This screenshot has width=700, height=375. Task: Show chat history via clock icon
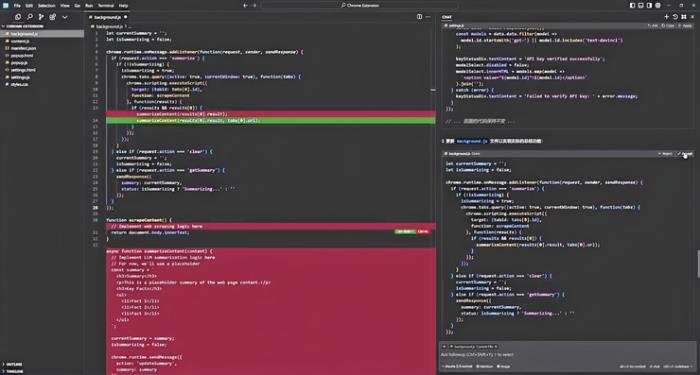675,17
